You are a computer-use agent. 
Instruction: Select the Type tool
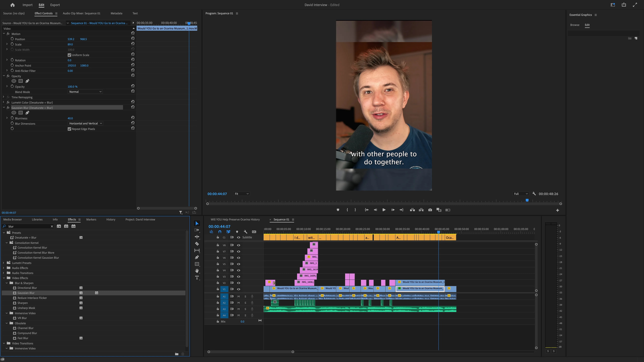point(197,278)
